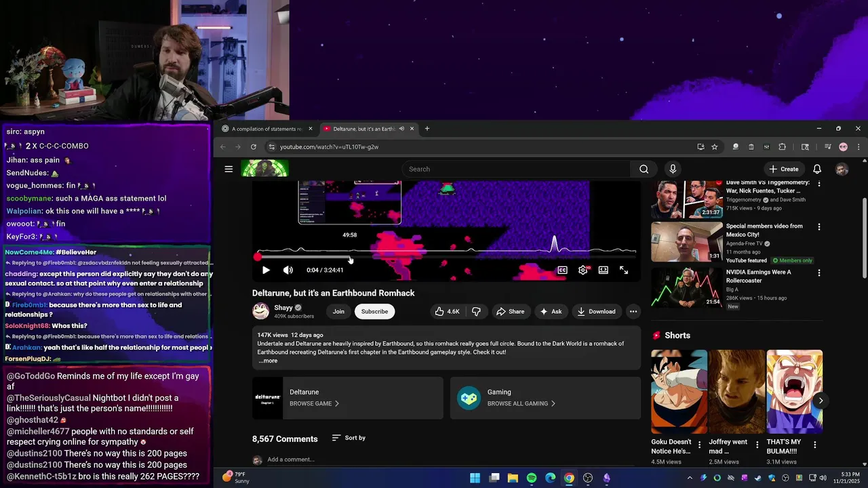Open the weather widget showing 79°F
Screen dimensions: 868x488
236,478
